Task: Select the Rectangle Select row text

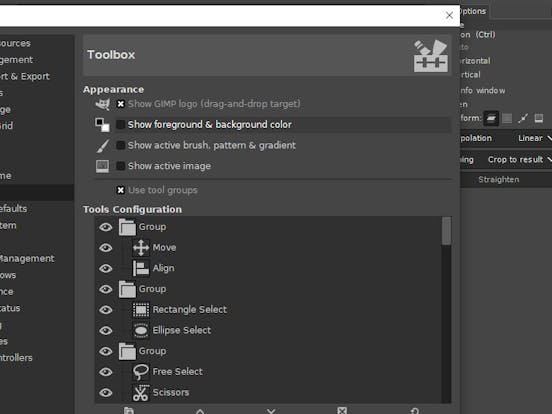Action: tap(189, 310)
